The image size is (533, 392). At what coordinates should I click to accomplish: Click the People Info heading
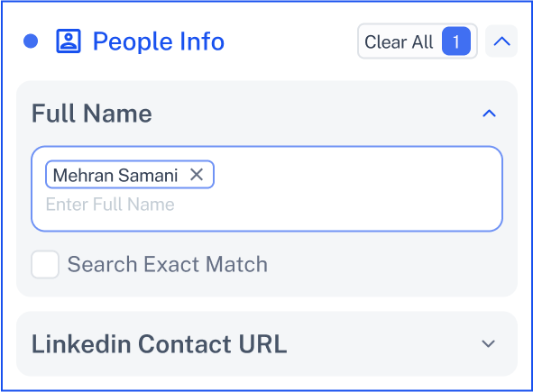coord(159,41)
